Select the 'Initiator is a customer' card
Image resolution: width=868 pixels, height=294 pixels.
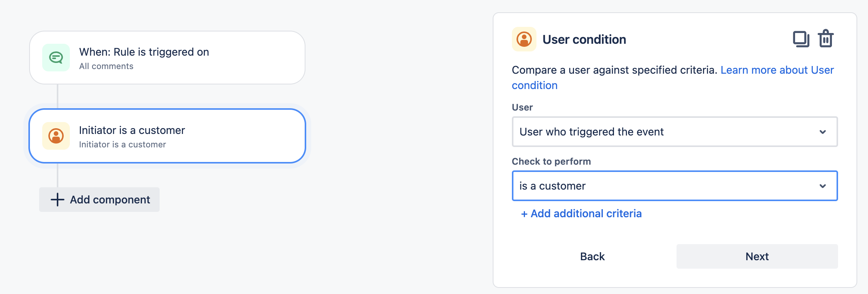point(167,136)
